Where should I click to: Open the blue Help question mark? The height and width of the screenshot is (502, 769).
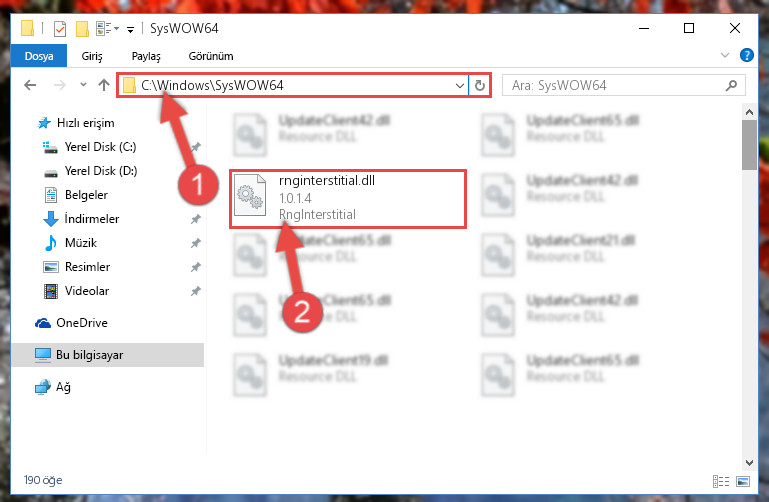click(x=746, y=55)
